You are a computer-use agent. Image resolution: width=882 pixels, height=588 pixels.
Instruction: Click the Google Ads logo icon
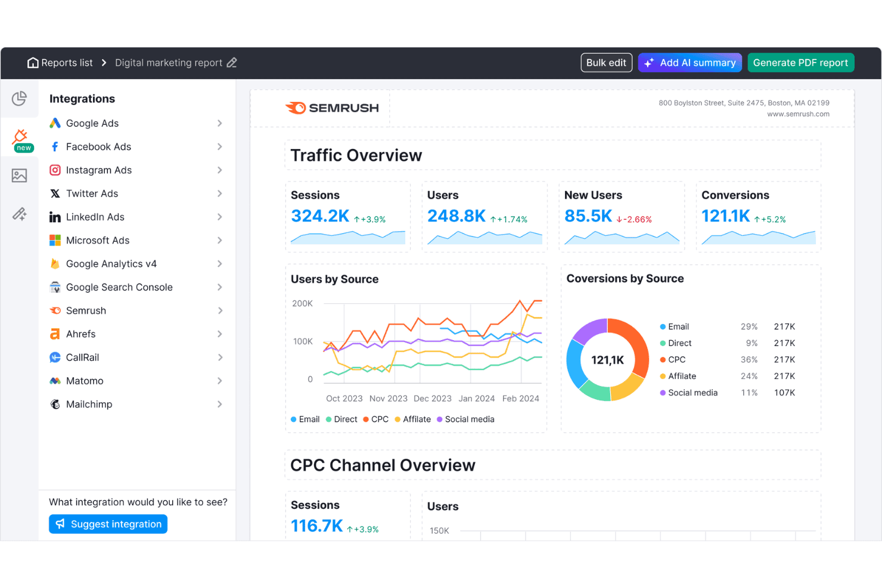[x=55, y=123]
